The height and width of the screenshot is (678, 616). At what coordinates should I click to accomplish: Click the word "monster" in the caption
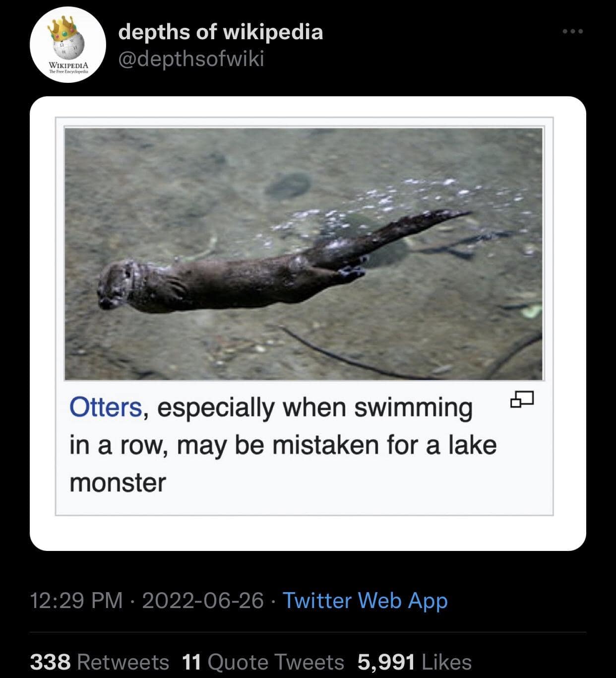tap(118, 482)
